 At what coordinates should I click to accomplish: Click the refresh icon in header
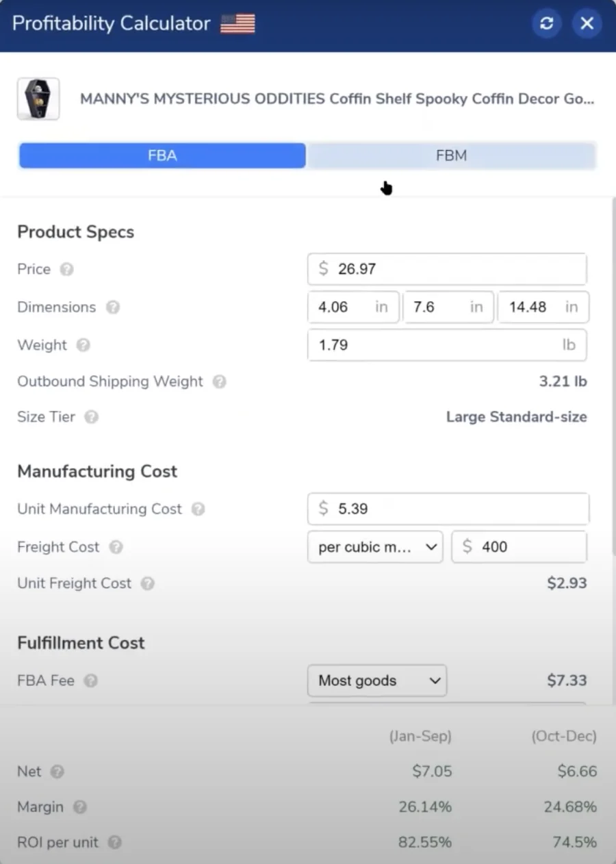[546, 23]
